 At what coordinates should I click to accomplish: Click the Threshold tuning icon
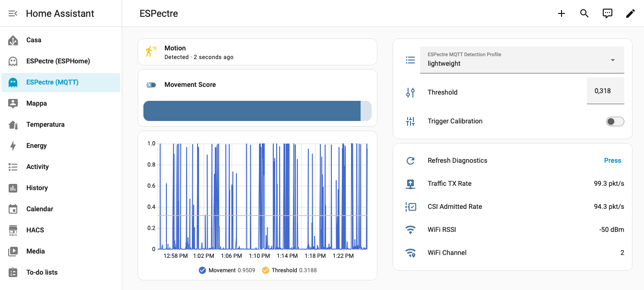tap(410, 93)
